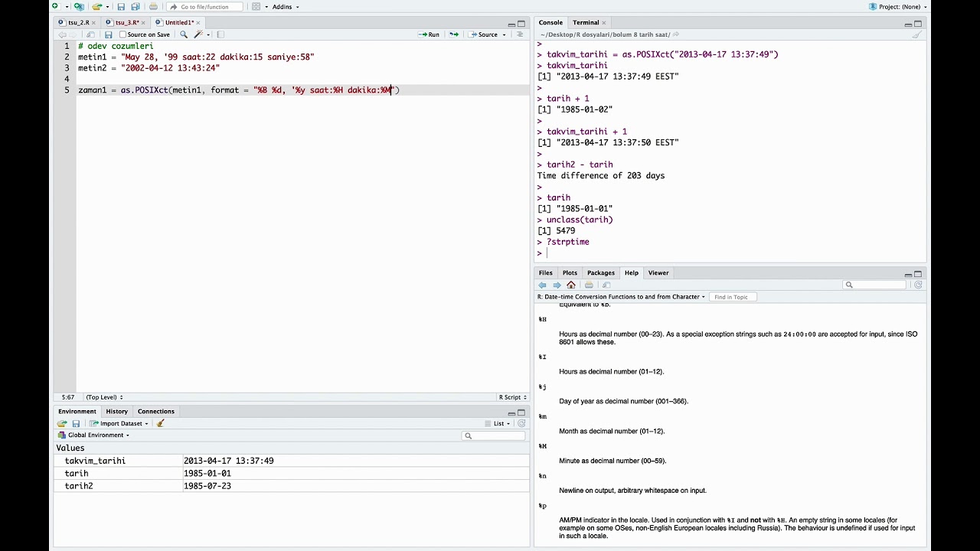The height and width of the screenshot is (551, 980).
Task: Open the Date-time Conversion Functions topic dropdown
Action: click(x=621, y=297)
